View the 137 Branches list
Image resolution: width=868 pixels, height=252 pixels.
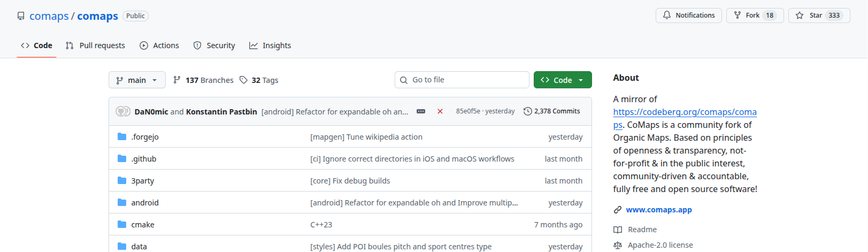[203, 80]
